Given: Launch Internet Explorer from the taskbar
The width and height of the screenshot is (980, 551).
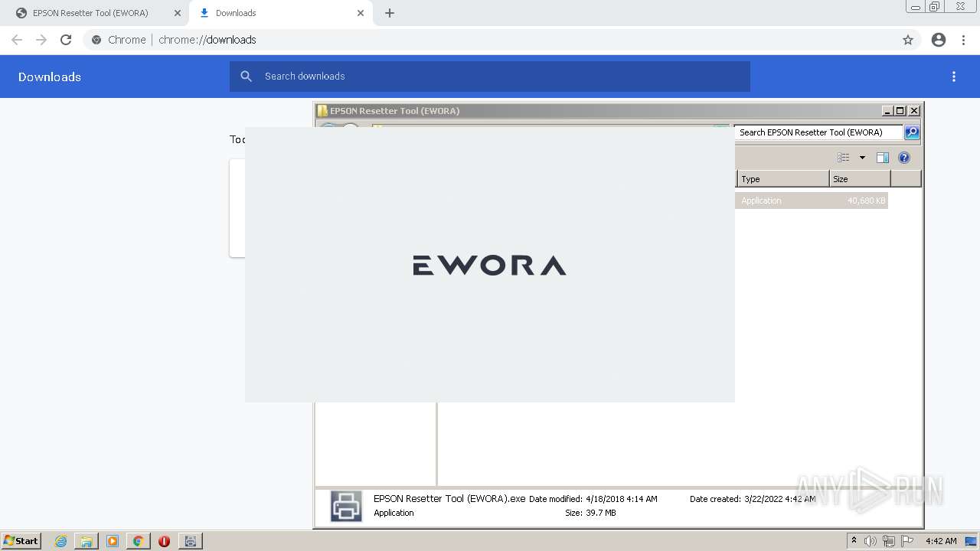Looking at the screenshot, I should (61, 541).
